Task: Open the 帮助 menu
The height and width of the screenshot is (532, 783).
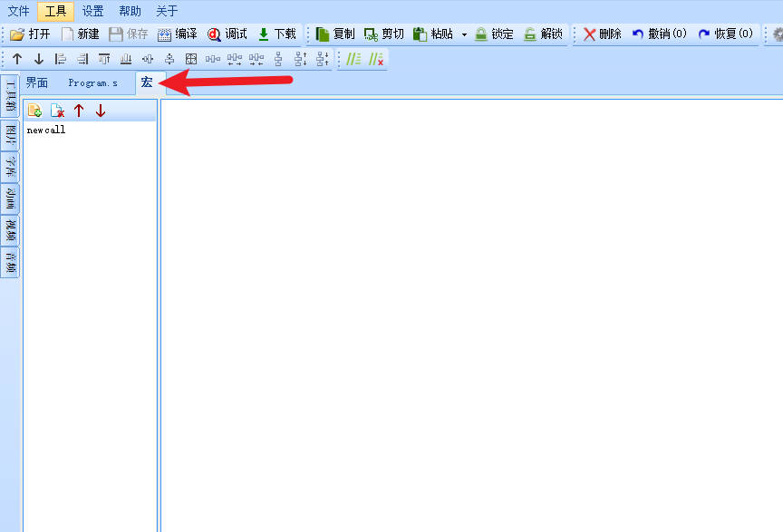Action: point(130,11)
